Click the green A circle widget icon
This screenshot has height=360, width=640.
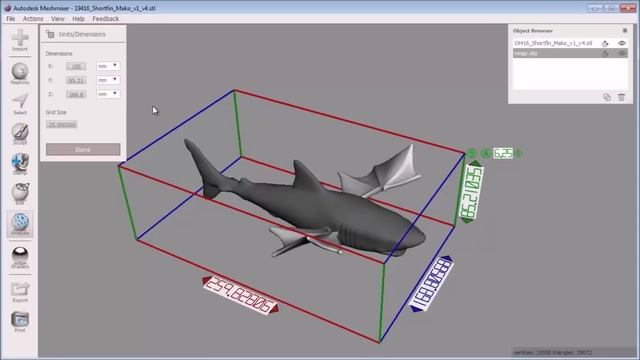[485, 153]
